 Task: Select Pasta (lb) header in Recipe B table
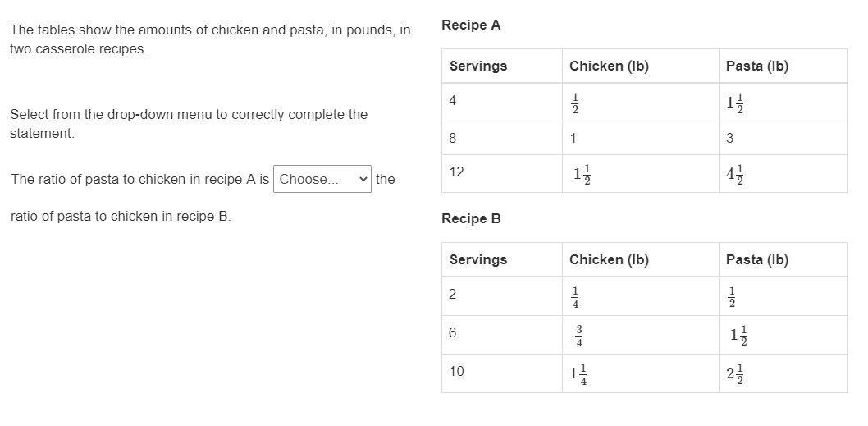tap(783, 260)
